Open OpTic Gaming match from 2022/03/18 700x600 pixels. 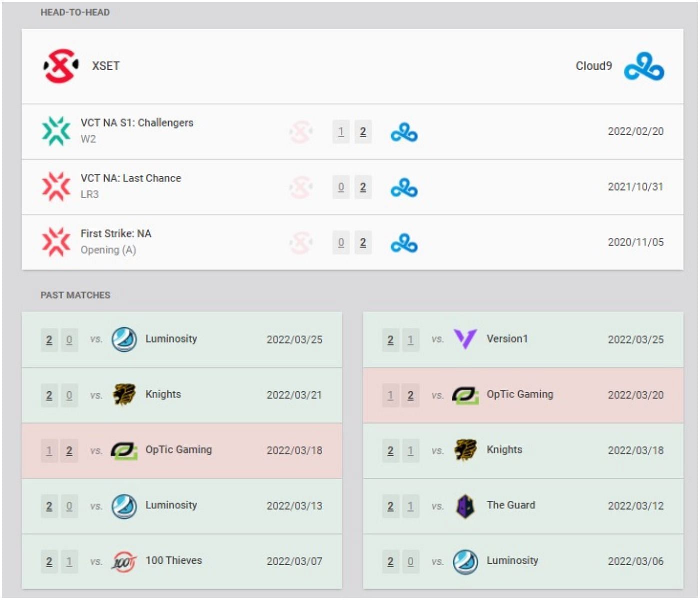(182, 451)
